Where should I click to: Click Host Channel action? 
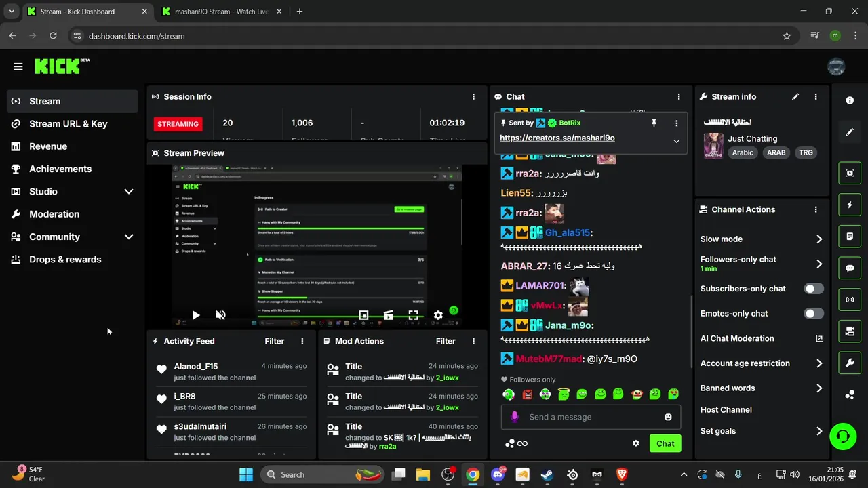[726, 409]
